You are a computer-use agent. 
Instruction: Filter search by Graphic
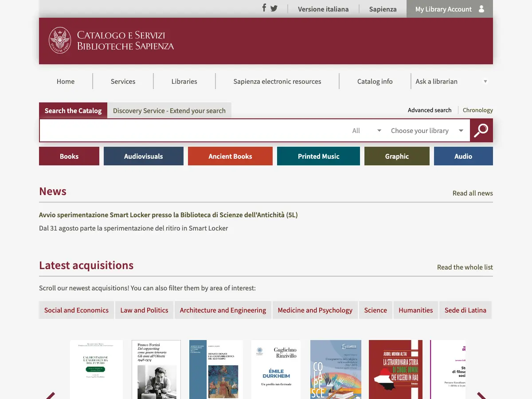[x=397, y=156]
